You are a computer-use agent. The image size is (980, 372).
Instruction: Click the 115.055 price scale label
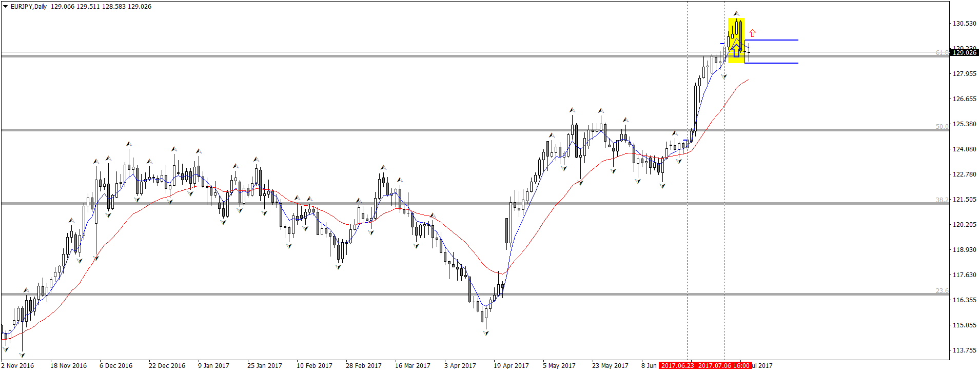(964, 325)
